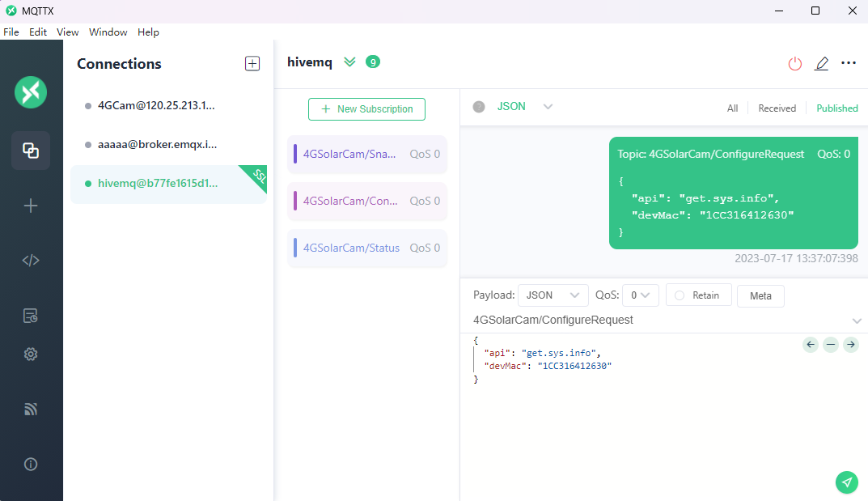Open the Payload type JSON dropdown
Viewport: 868px width, 501px height.
pyautogui.click(x=552, y=295)
